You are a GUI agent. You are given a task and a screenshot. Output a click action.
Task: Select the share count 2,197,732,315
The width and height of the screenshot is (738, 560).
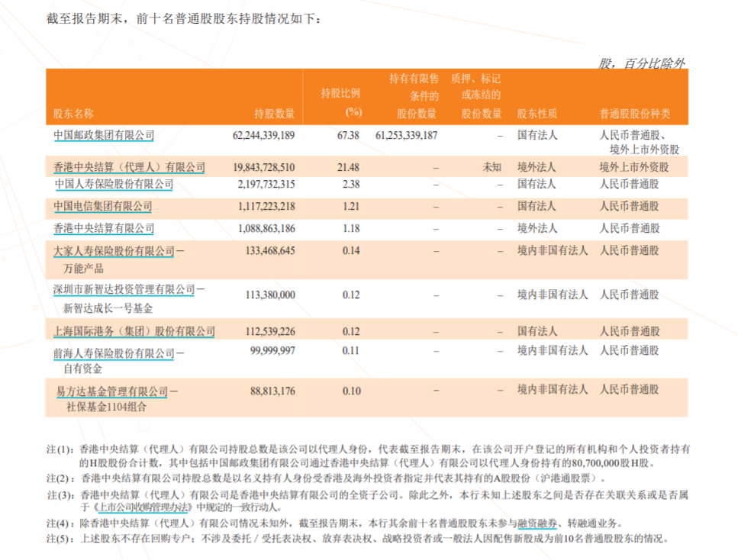coord(266,184)
